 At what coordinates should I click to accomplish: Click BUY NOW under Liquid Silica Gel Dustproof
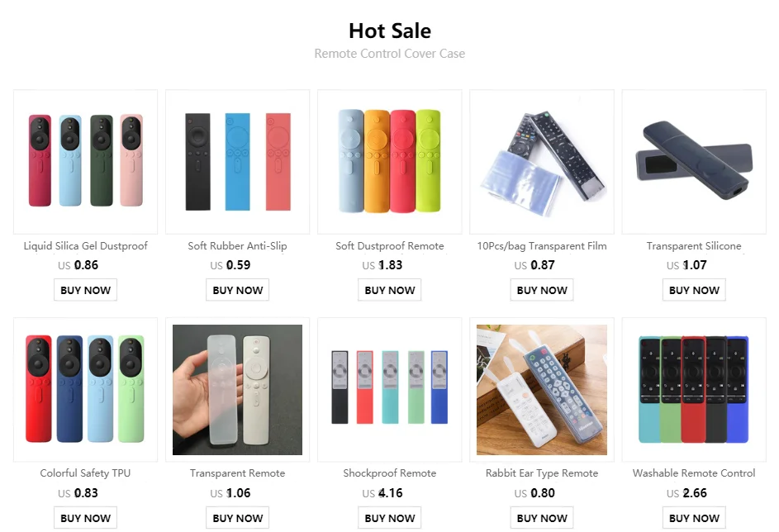click(85, 290)
